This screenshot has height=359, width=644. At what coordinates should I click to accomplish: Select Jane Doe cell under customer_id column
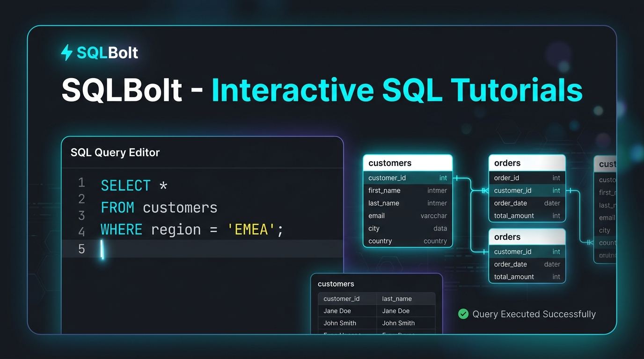point(347,311)
